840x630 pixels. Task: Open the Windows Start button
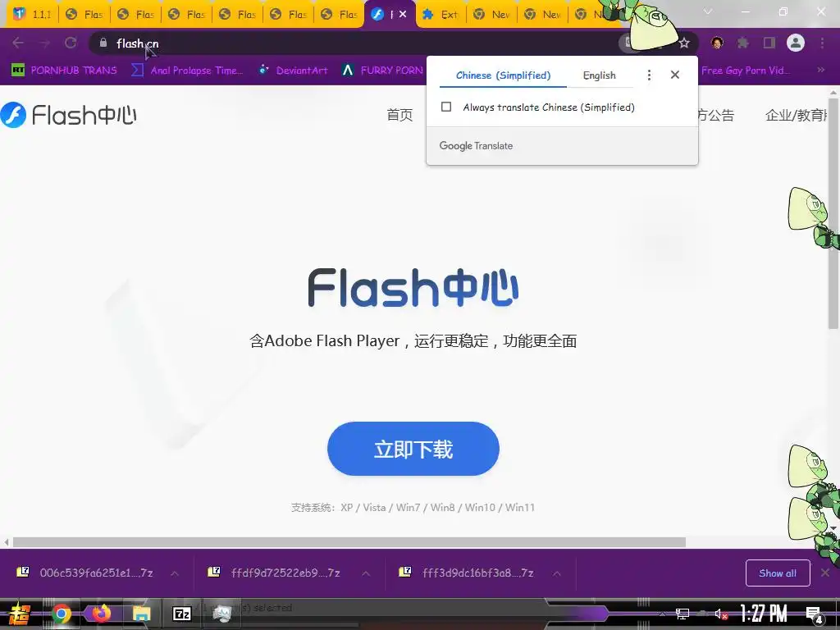(20, 614)
